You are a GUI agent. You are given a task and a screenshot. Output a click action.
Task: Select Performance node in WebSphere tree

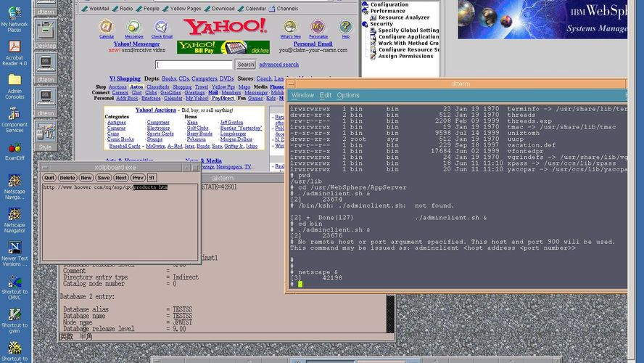388,11
